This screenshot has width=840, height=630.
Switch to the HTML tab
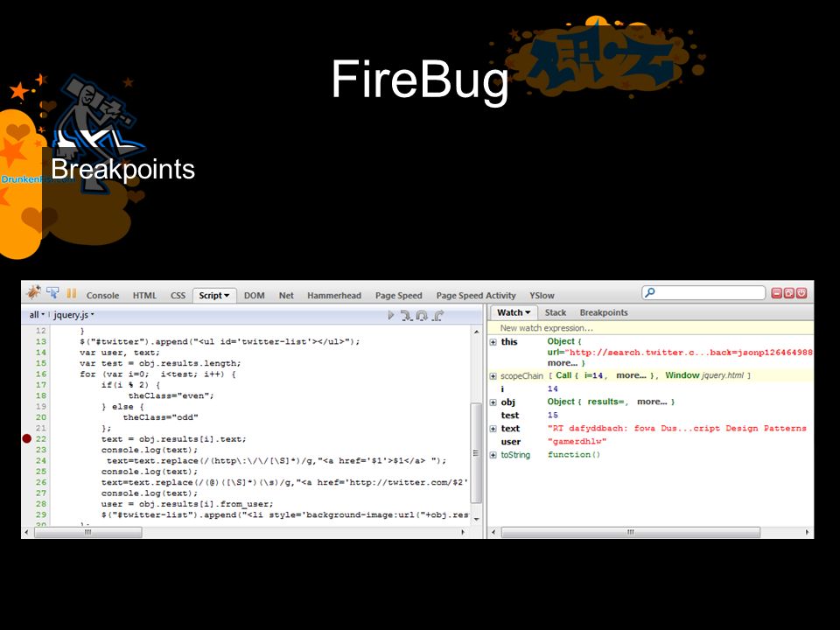tap(144, 295)
